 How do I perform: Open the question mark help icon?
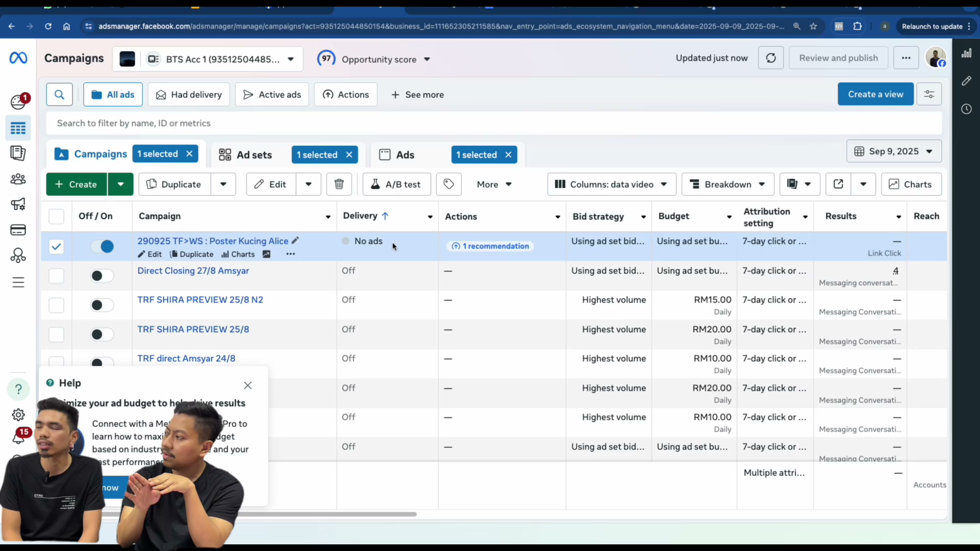[x=18, y=390]
